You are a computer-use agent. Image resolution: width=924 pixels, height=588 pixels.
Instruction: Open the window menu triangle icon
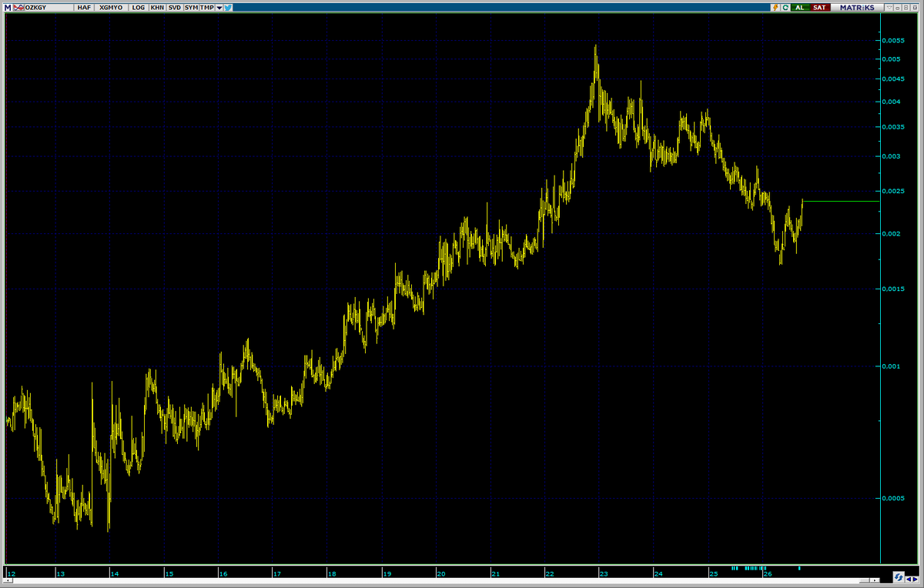pyautogui.click(x=889, y=8)
